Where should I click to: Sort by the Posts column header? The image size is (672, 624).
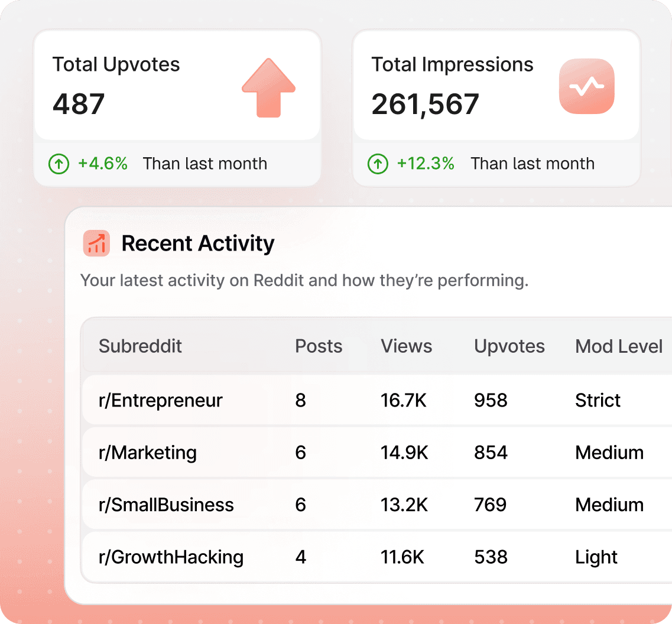pos(319,346)
